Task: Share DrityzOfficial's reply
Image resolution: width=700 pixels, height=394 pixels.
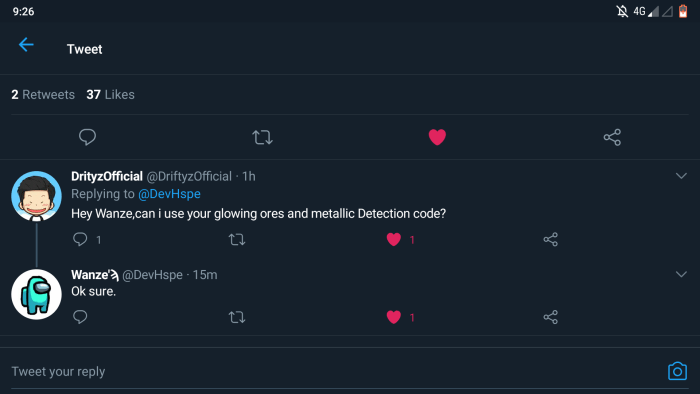Action: click(550, 240)
